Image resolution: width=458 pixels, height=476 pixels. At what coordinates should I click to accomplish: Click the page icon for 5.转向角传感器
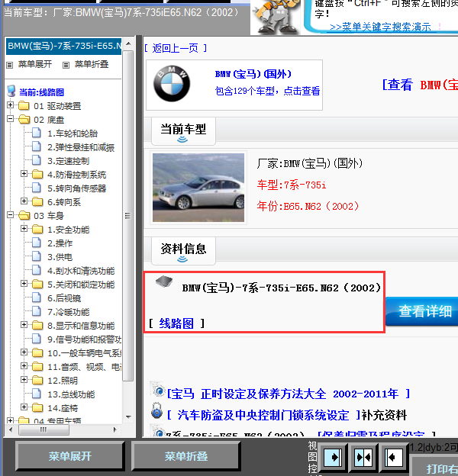[37, 188]
